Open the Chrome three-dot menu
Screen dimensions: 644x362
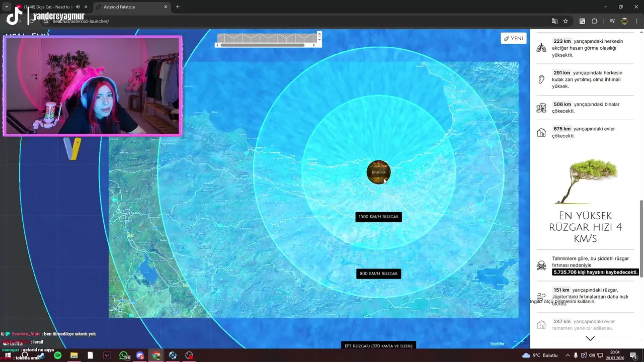636,21
